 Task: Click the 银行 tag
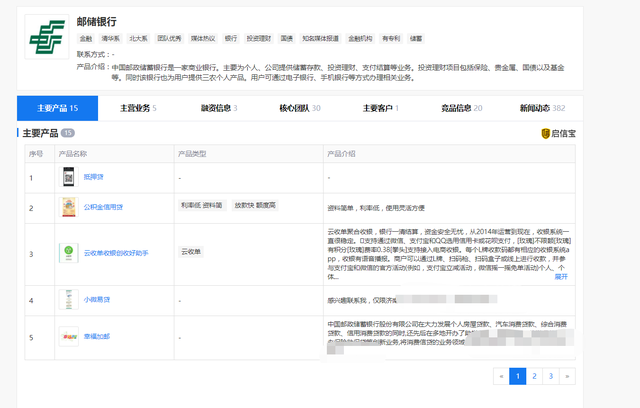231,38
